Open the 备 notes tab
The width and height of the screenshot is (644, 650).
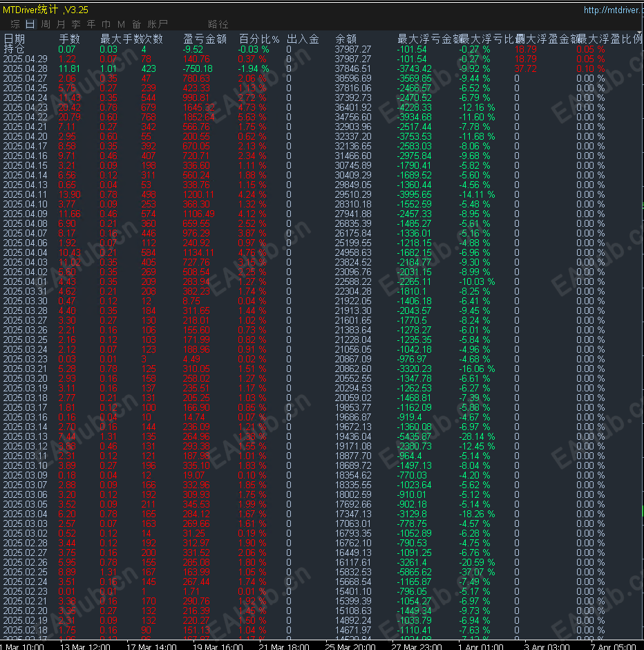tap(137, 24)
